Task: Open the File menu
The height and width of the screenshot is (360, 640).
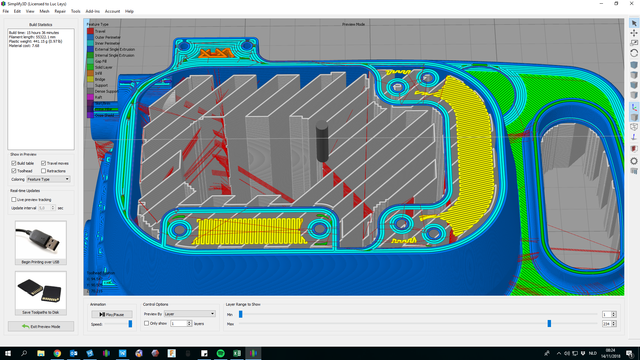Action: coord(6,11)
